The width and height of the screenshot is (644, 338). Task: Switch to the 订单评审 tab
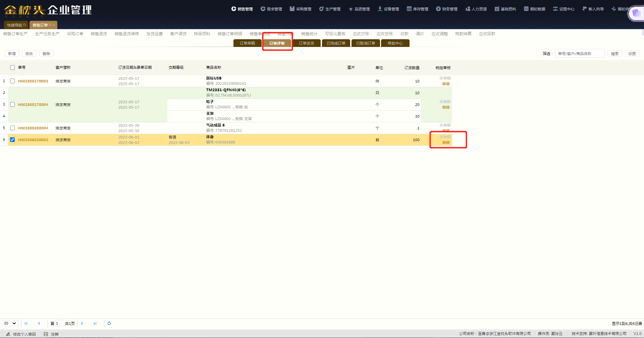point(277,43)
